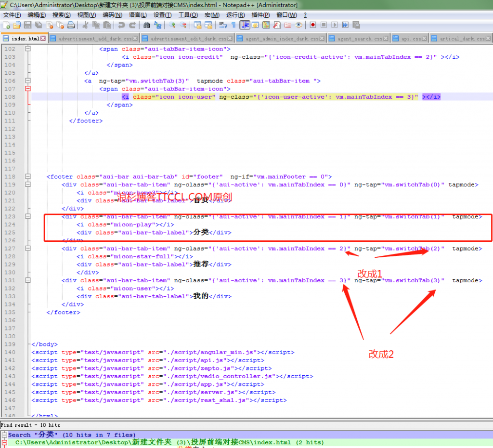The image size is (493, 448).
Task: Switch to agent_search.css tab
Action: [360, 39]
